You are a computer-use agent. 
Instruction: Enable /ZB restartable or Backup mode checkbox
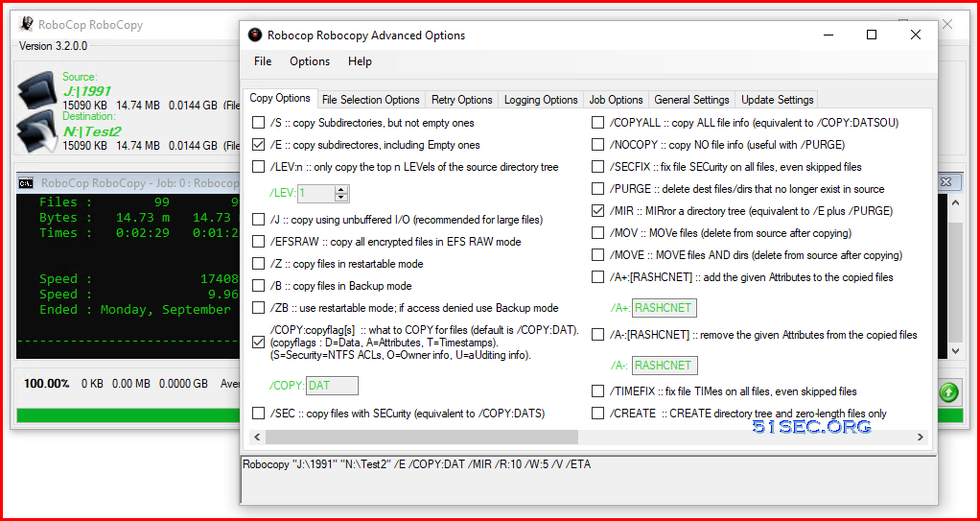258,308
